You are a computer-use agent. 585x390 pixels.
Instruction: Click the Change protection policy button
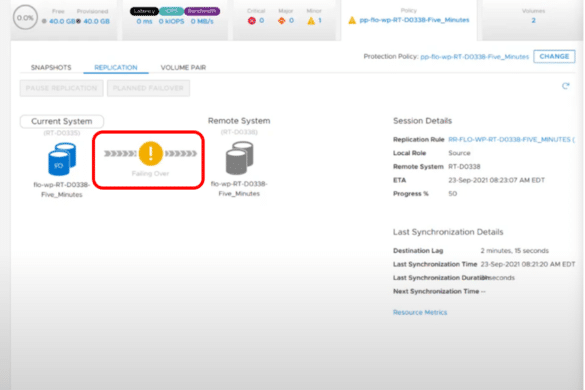pyautogui.click(x=554, y=56)
